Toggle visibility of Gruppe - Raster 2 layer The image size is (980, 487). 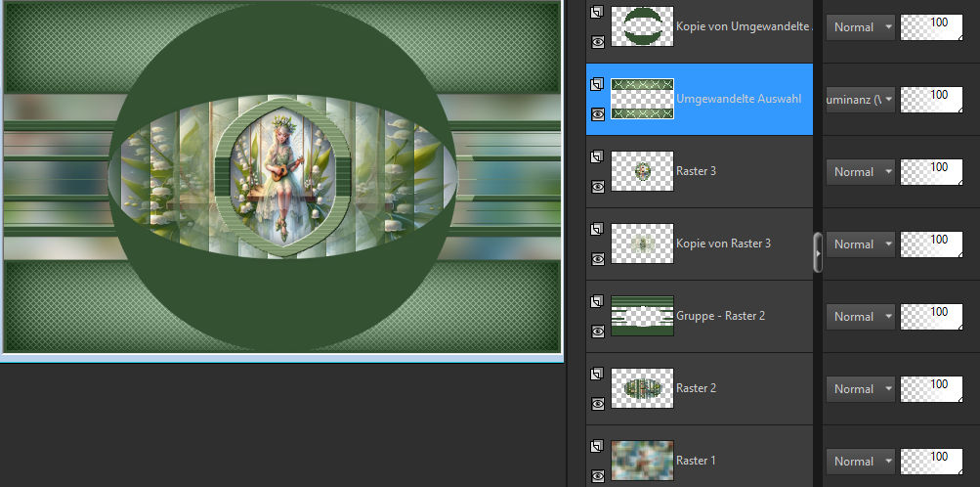coord(598,332)
